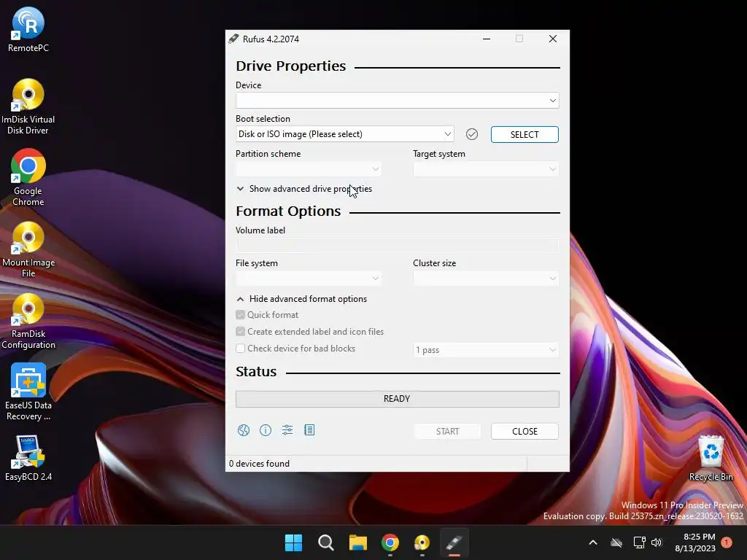Screen dimensions: 747x560
Task: Open the Boot selection dropdown
Action: click(345, 134)
